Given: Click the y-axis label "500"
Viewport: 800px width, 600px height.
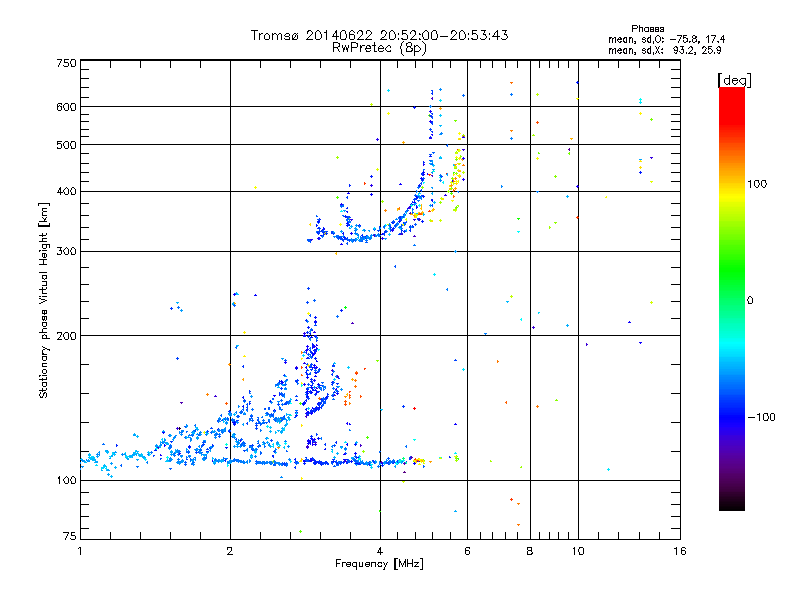Looking at the screenshot, I should (x=66, y=145).
